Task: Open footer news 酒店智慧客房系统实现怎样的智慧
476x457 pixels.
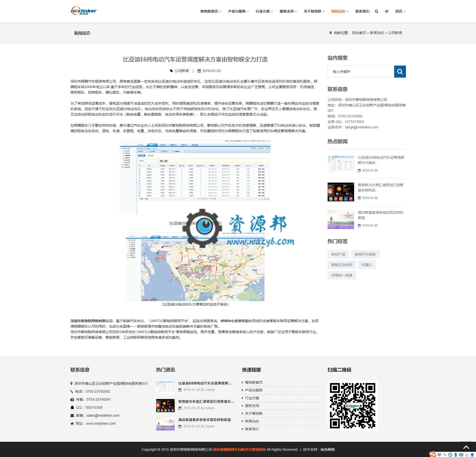Action: [x=204, y=420]
